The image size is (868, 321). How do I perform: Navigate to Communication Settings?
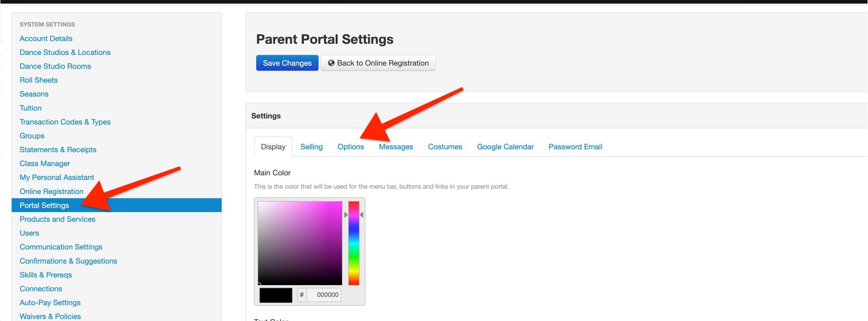point(61,247)
